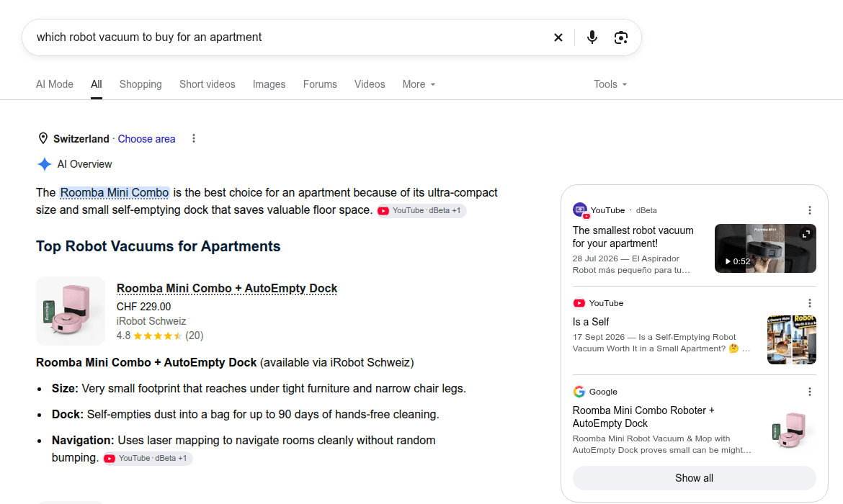843x504 pixels.
Task: Open the Tools dropdown
Action: [610, 84]
